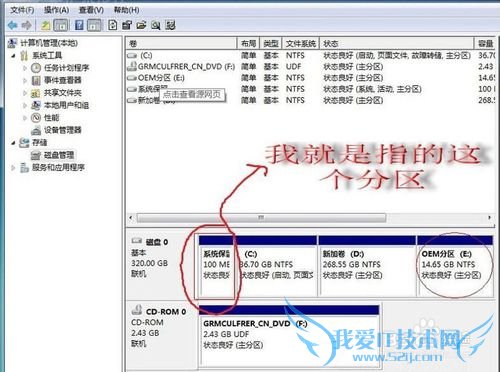
Task: Expand the 性能 node
Action: [x=25, y=118]
